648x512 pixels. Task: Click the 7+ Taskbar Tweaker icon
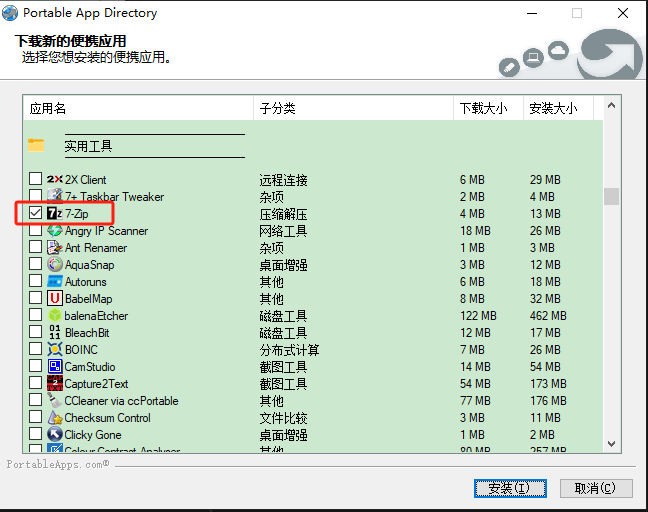tap(55, 196)
